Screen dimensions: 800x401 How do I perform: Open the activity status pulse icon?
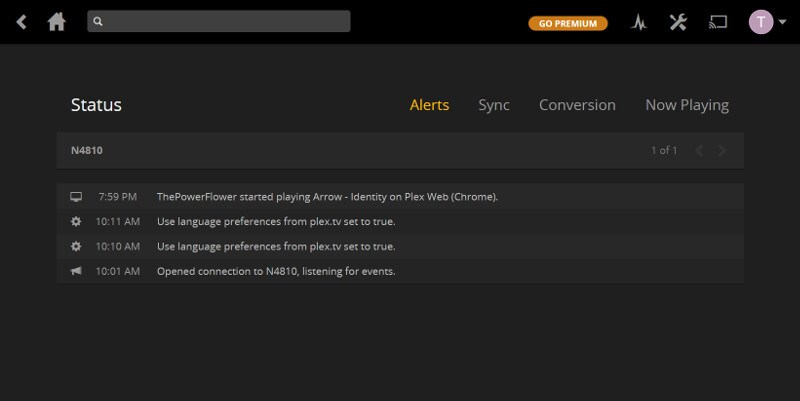click(x=638, y=22)
